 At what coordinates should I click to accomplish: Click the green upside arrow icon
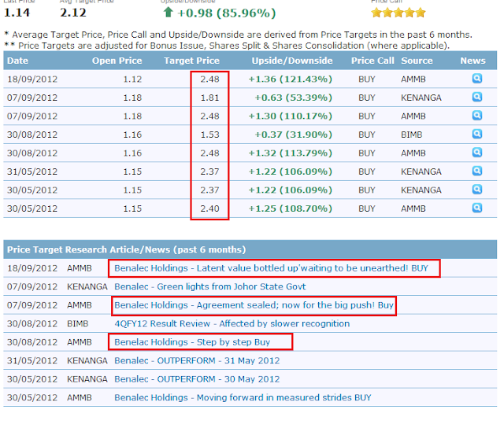tap(168, 13)
